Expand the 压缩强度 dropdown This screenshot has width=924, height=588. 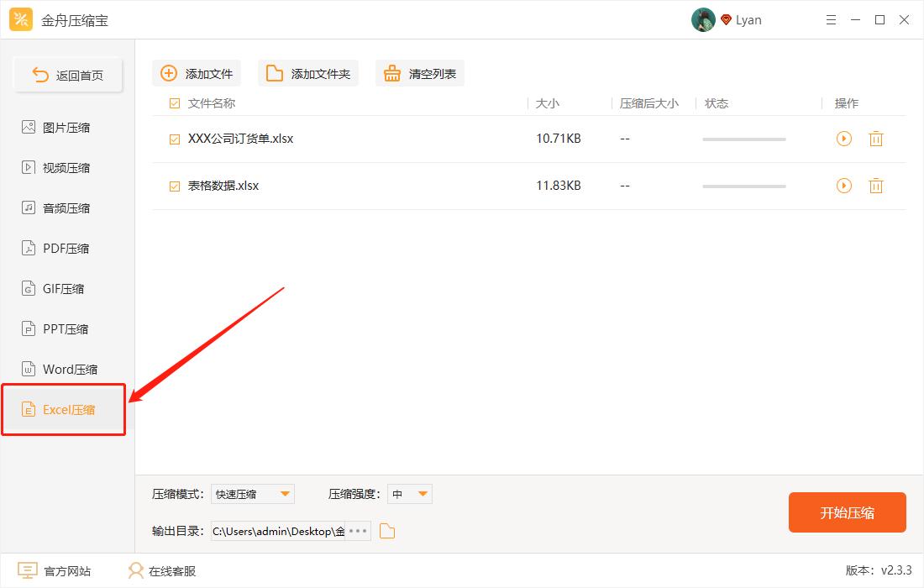pyautogui.click(x=409, y=493)
